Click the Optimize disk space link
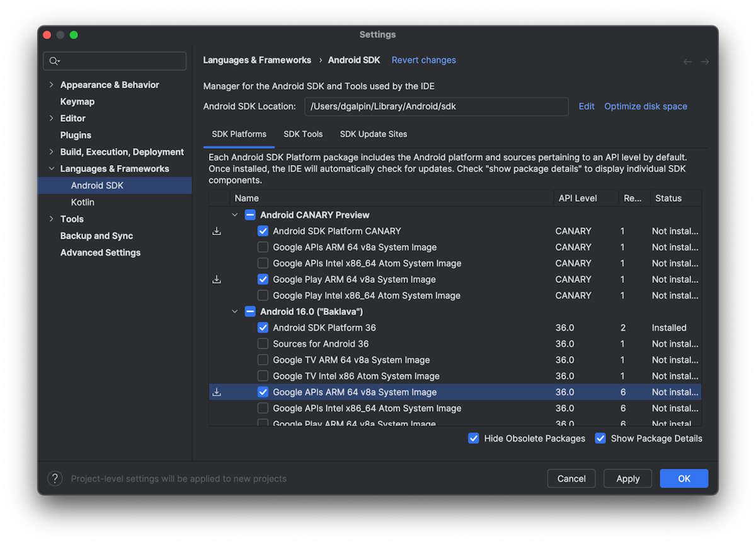Image resolution: width=756 pixels, height=545 pixels. click(645, 106)
